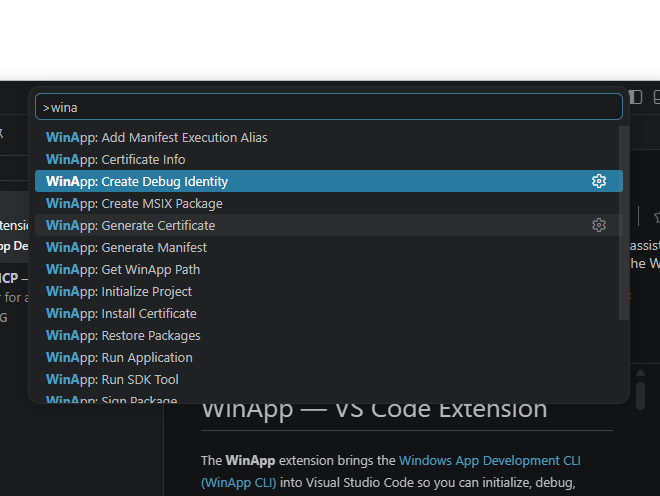Viewport: 660px width, 496px height.
Task: Click the editor page scrollbar thumb
Action: pos(640,395)
